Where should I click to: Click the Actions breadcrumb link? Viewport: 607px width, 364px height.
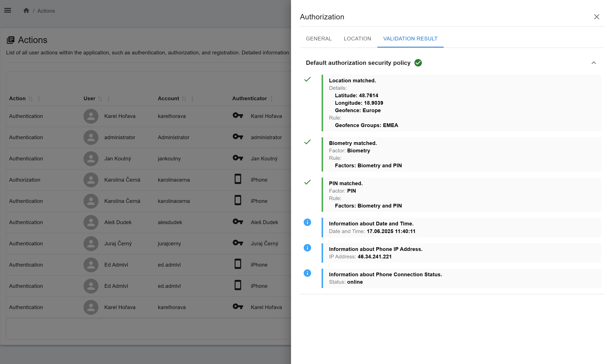(46, 11)
